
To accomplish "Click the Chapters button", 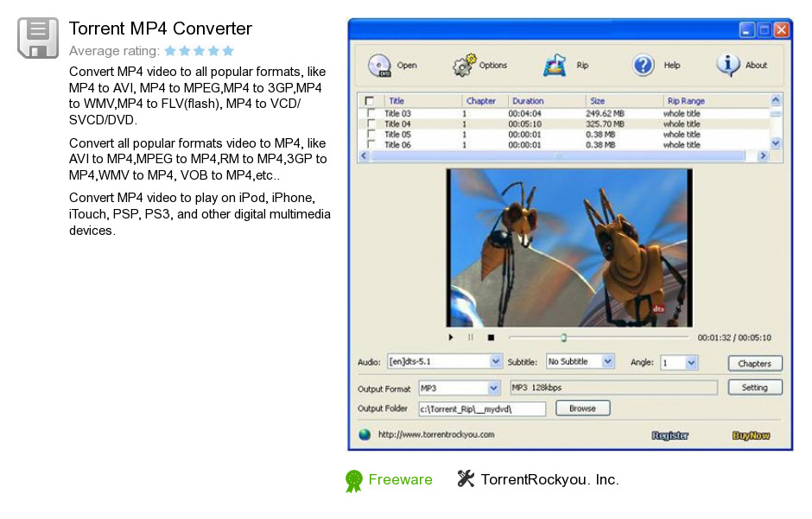I will pos(754,364).
